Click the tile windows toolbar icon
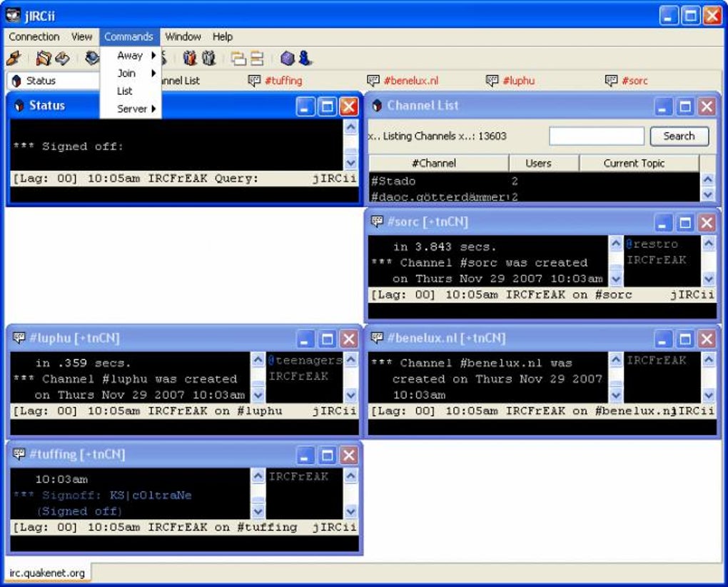 click(257, 59)
